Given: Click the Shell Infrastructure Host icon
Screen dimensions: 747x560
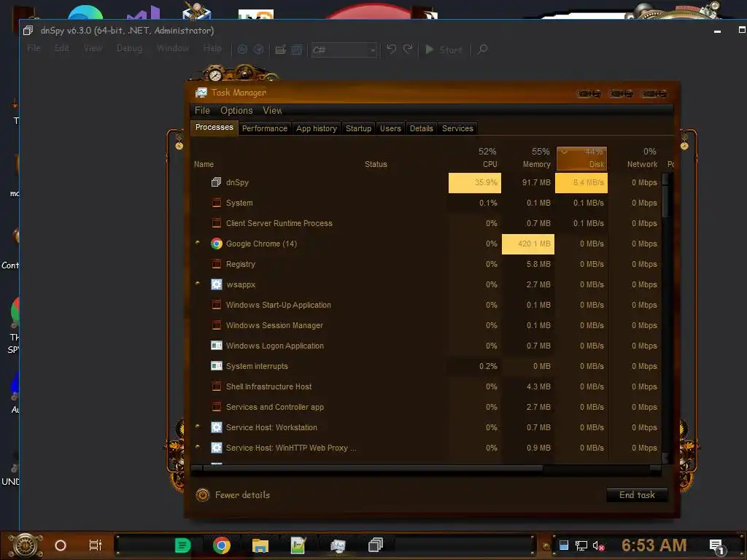Looking at the screenshot, I should [x=216, y=386].
